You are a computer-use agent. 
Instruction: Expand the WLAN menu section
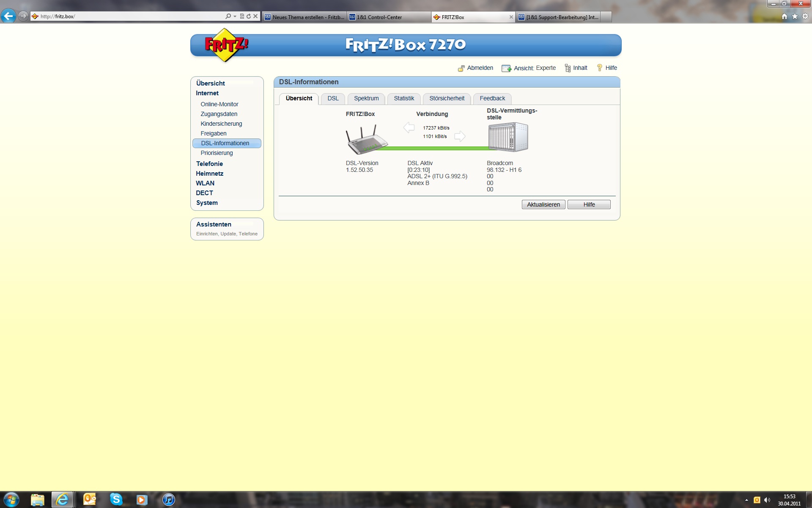click(205, 183)
